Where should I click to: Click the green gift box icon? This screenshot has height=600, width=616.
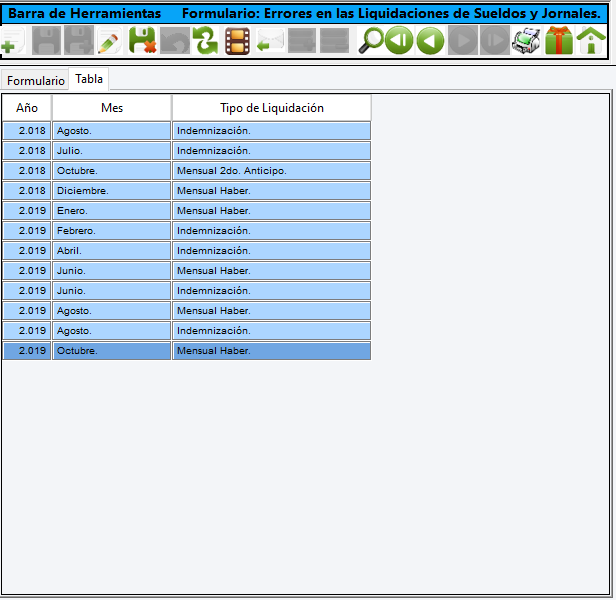[559, 40]
